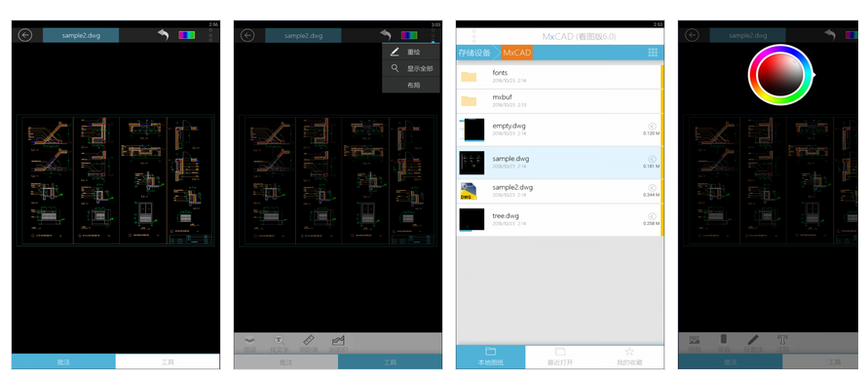The height and width of the screenshot is (372, 868).
Task: Switch to the 工具 tab in the first screen
Action: 168,361
